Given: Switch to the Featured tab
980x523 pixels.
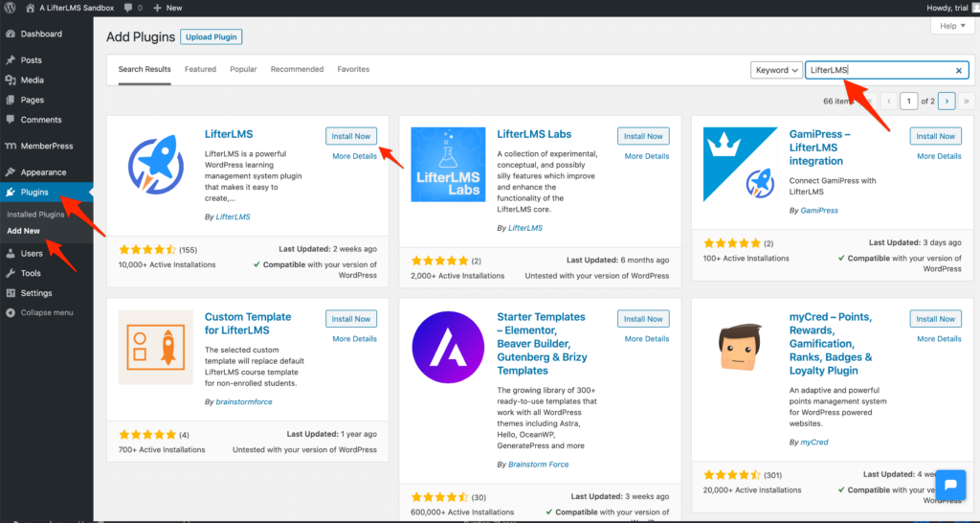Looking at the screenshot, I should coord(201,69).
